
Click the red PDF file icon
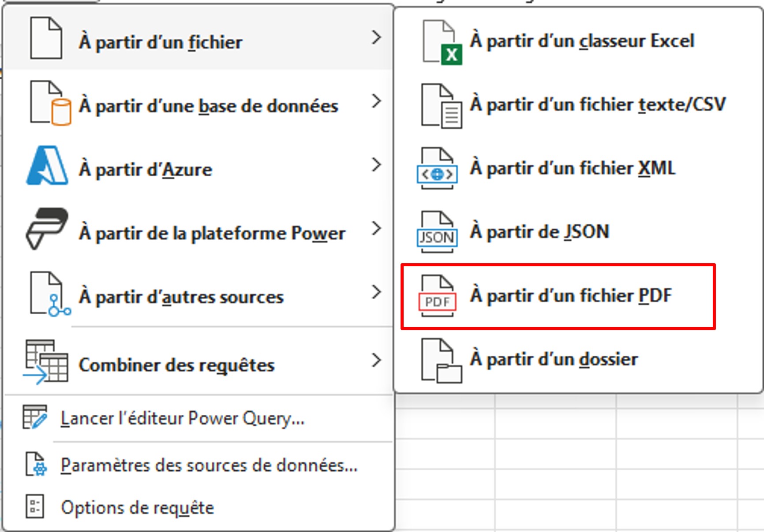(x=437, y=296)
